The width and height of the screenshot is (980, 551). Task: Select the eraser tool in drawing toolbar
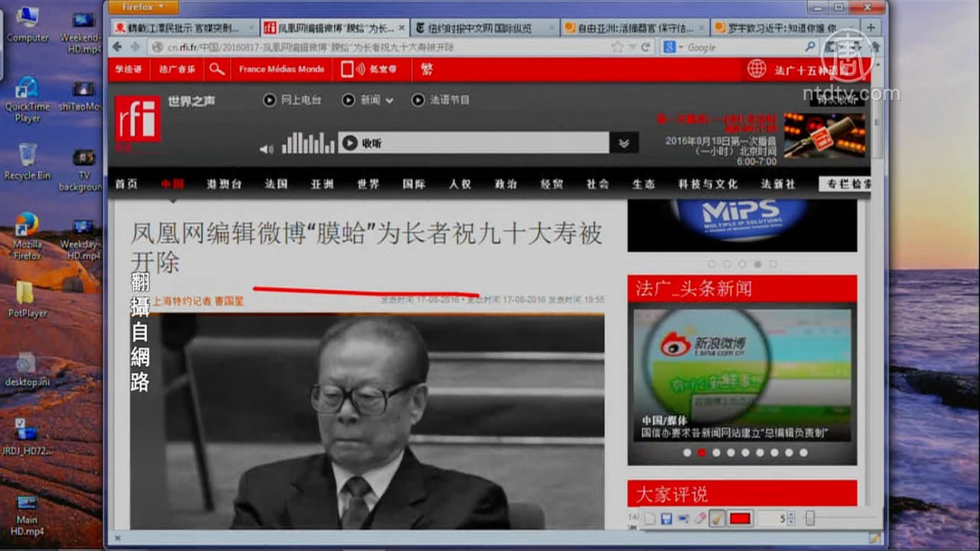699,519
